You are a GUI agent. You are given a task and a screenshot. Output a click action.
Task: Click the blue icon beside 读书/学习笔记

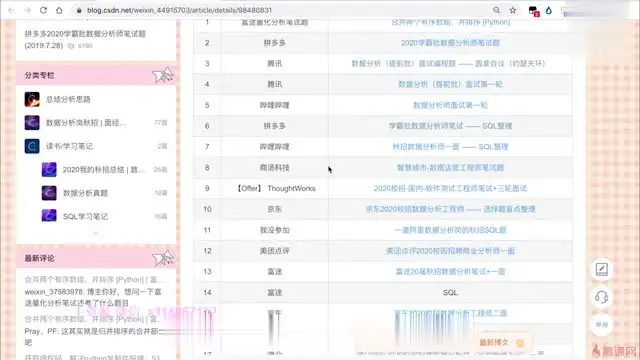(32, 146)
